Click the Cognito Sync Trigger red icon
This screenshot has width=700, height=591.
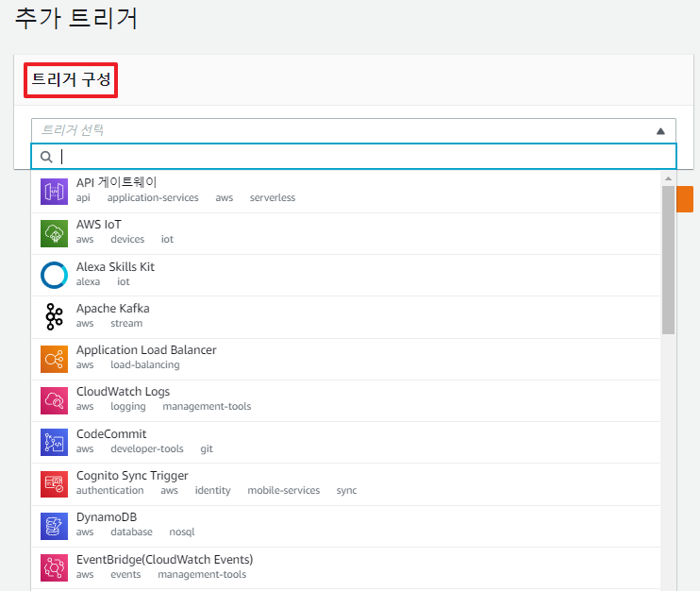[54, 484]
